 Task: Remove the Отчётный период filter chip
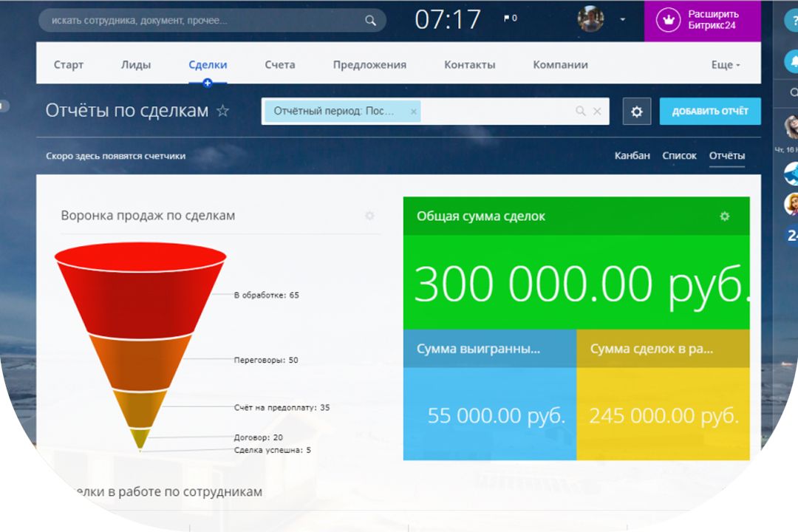[x=414, y=112]
